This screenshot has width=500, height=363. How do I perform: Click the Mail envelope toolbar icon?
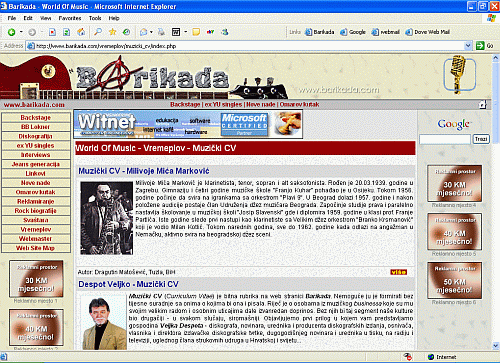tap(144, 32)
